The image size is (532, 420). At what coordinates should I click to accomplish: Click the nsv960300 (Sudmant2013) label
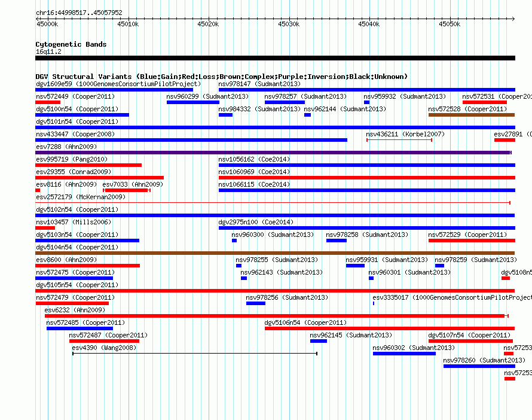(x=273, y=235)
